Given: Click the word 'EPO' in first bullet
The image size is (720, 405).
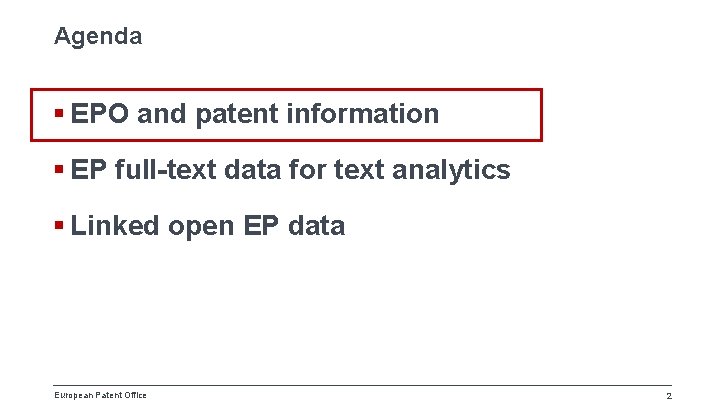Looking at the screenshot, I should [99, 113].
